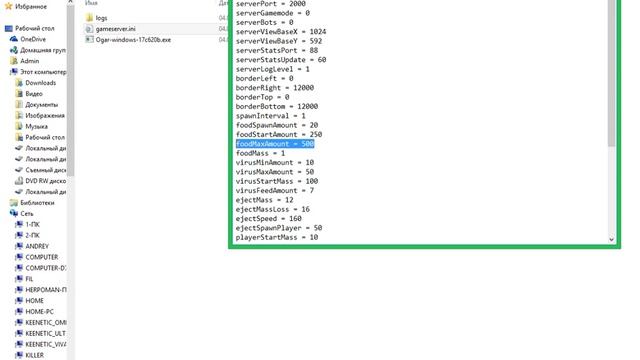Click the line serverGamemode = 0

272,13
